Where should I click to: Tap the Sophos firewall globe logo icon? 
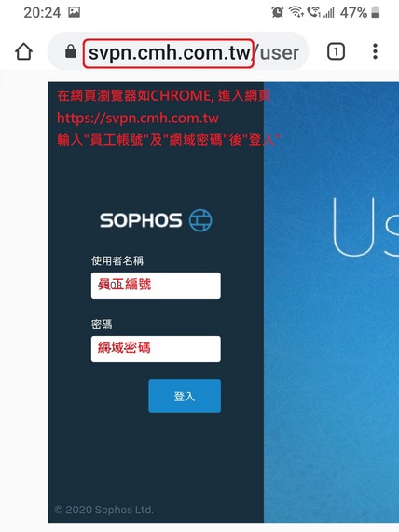tap(200, 220)
